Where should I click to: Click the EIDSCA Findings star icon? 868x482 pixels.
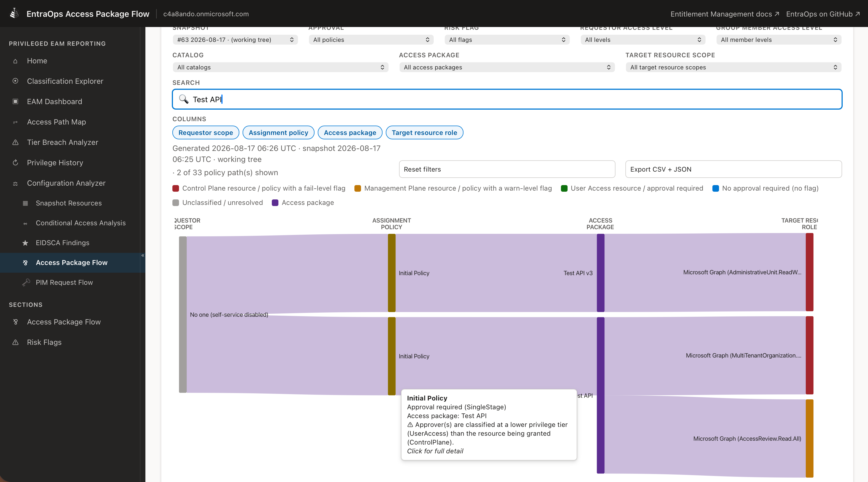(25, 243)
